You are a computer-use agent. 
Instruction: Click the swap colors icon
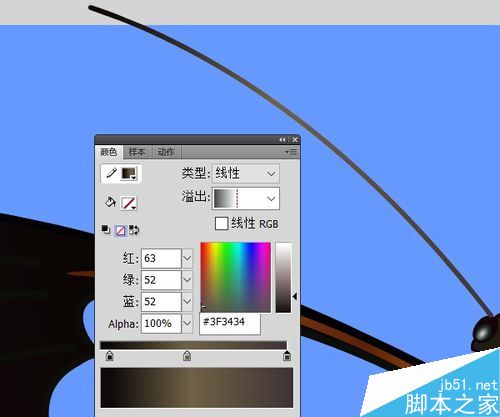pos(134,230)
